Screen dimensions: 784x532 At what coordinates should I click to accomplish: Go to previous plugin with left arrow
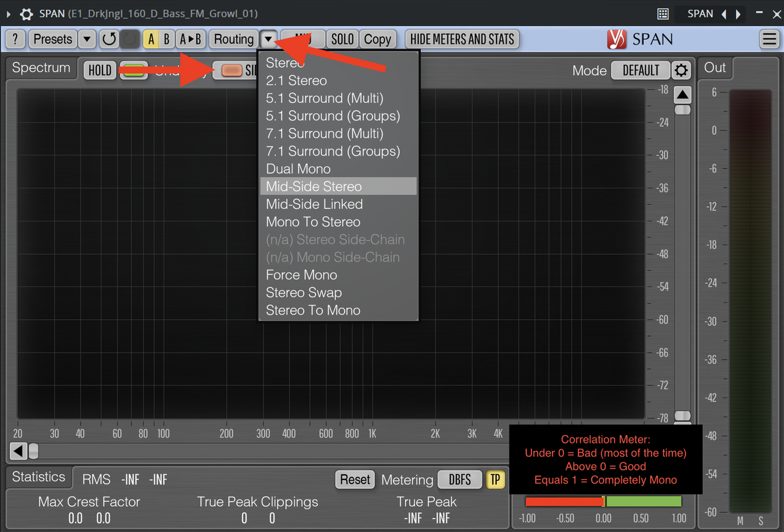click(x=723, y=14)
